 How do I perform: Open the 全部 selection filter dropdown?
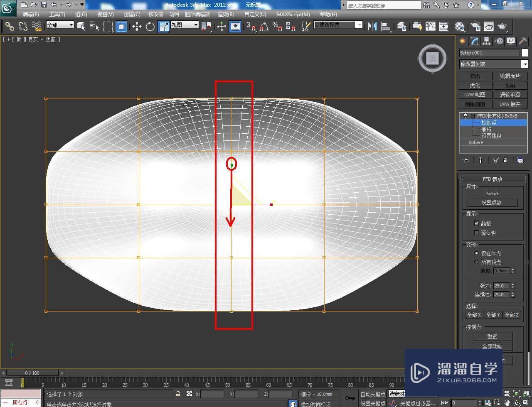point(71,25)
